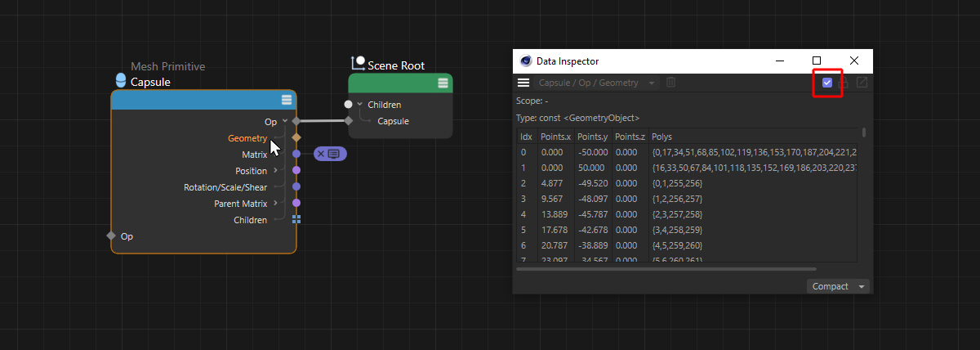Click the Op output port diamond
Viewport: 980px width, 350px height.
296,121
